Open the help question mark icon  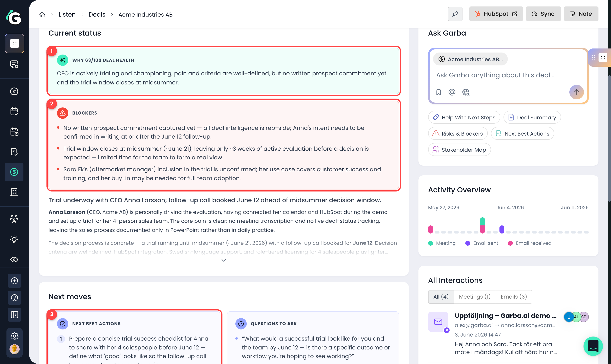click(x=15, y=298)
